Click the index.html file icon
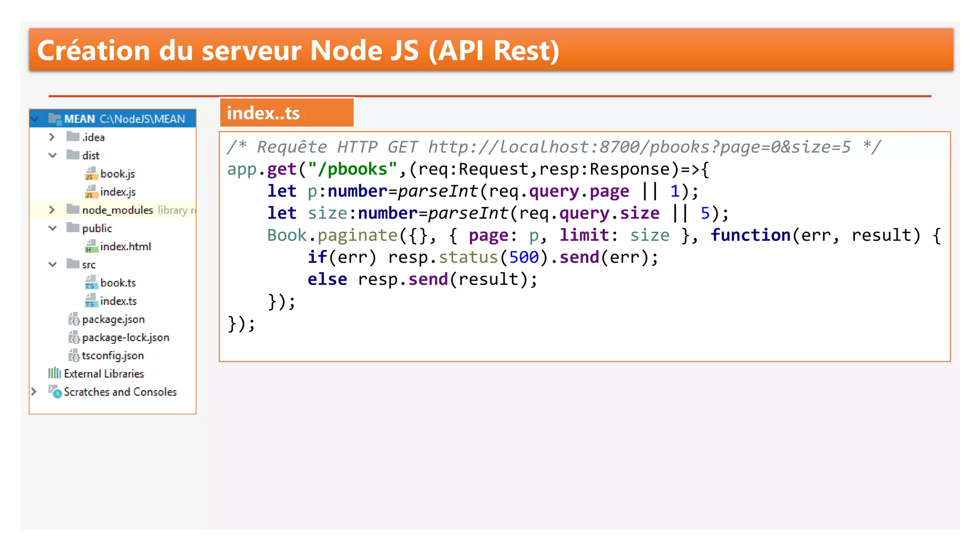Viewport: 980px width, 551px height. tap(91, 246)
